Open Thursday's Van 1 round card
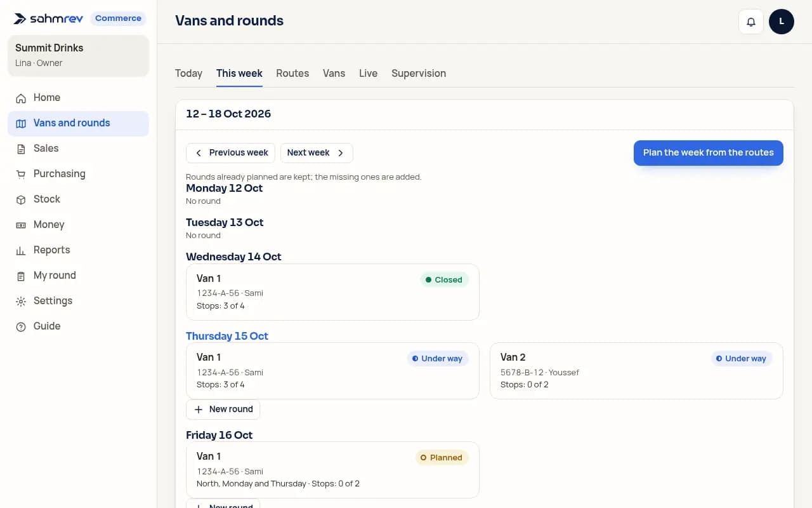The width and height of the screenshot is (812, 508). click(x=332, y=371)
